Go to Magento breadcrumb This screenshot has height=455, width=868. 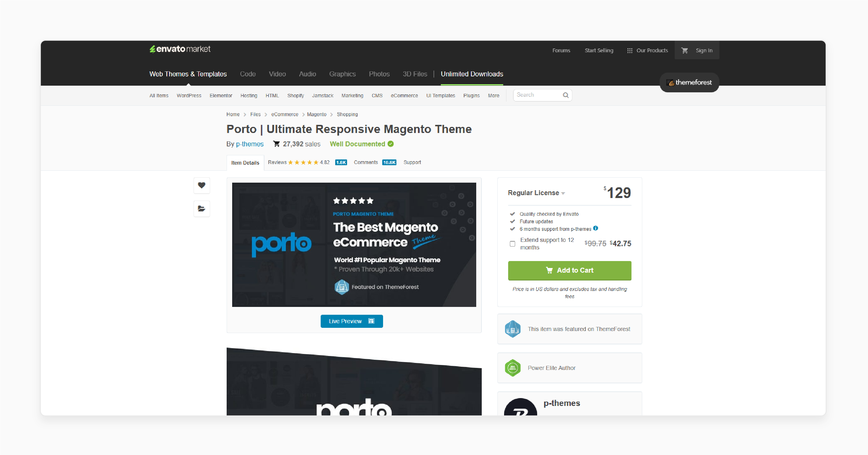pos(316,115)
